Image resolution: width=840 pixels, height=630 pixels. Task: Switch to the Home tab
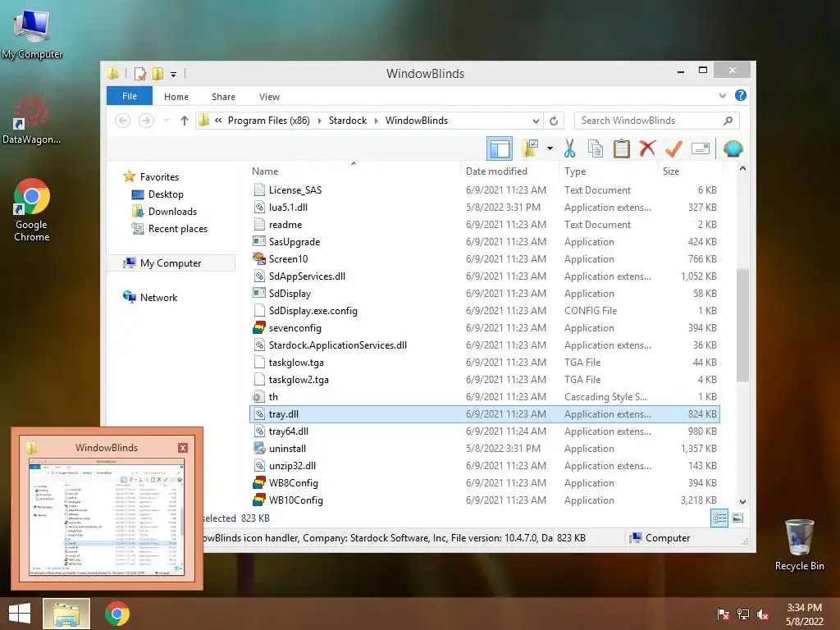pyautogui.click(x=176, y=97)
